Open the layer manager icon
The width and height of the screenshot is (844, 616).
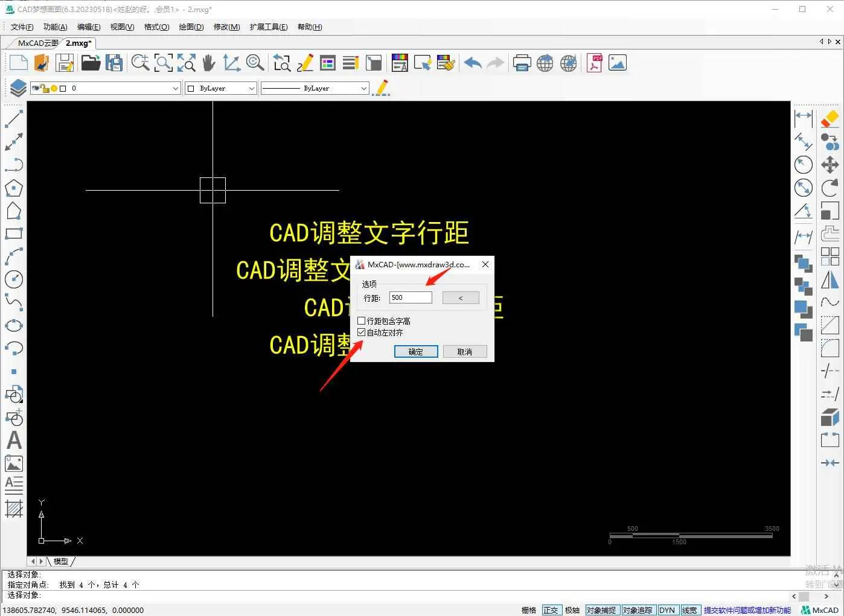pos(18,88)
